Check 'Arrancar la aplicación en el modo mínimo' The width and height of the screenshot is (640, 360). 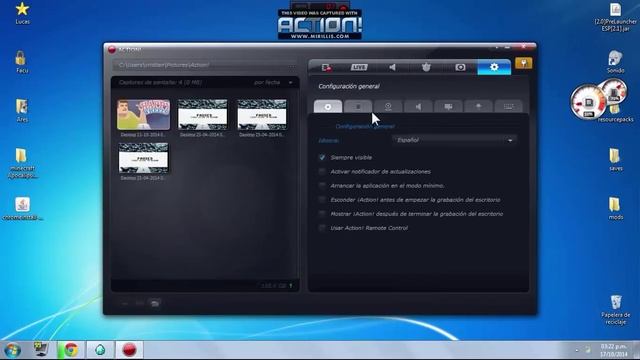(322, 186)
